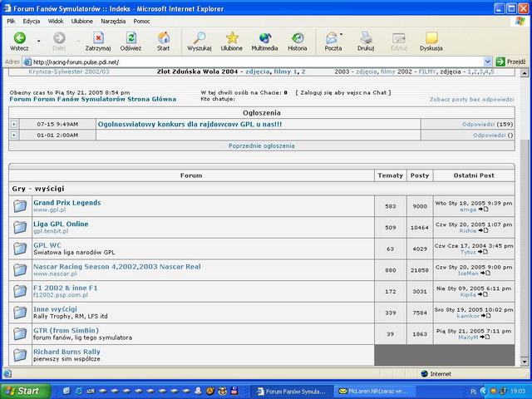Click folder icon beside F1 2002 & inne F1
Viewport: 532px width, 399px height.
20,291
